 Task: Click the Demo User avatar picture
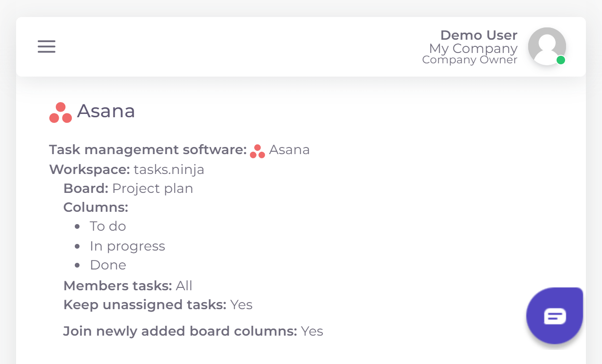pyautogui.click(x=547, y=46)
